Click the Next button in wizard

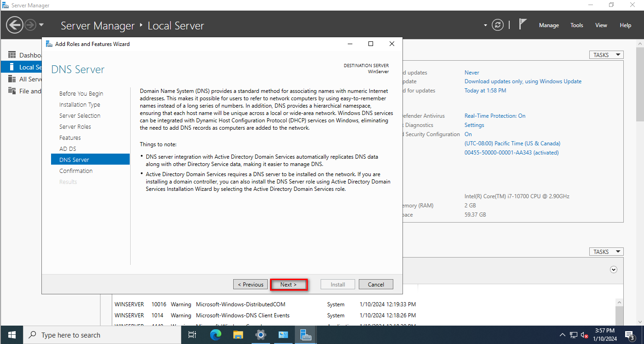tap(288, 284)
